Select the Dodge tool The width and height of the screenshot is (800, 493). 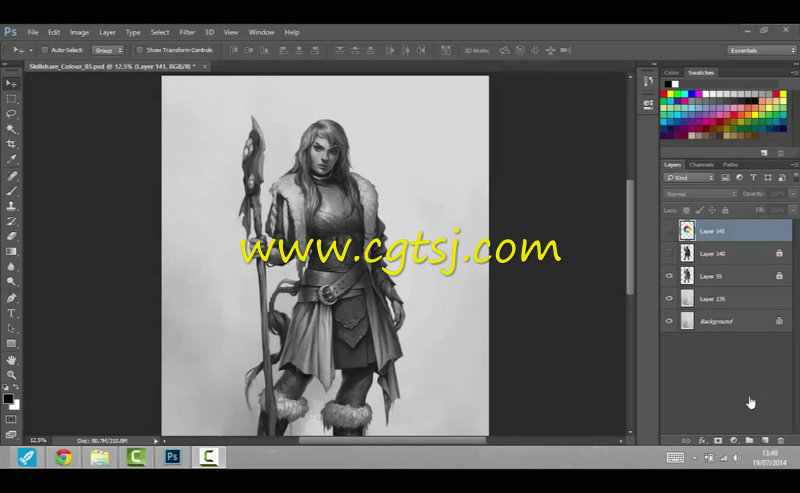point(11,281)
